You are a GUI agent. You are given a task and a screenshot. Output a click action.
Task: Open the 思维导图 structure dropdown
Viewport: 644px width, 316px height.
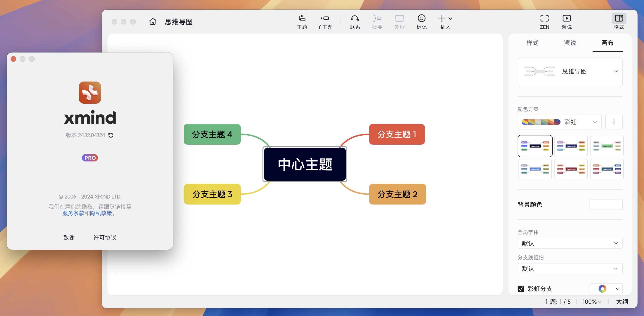(x=570, y=72)
